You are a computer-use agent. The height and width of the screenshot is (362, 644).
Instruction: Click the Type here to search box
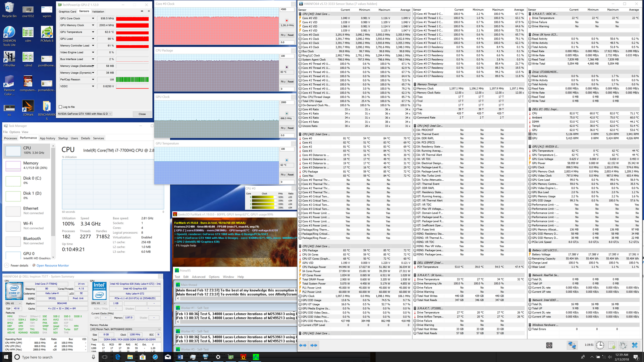click(x=55, y=357)
